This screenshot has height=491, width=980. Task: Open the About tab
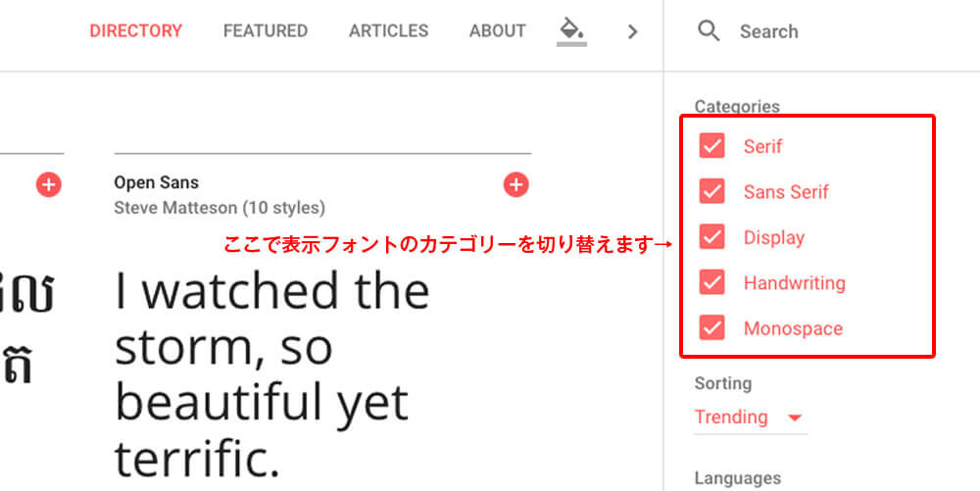[498, 30]
